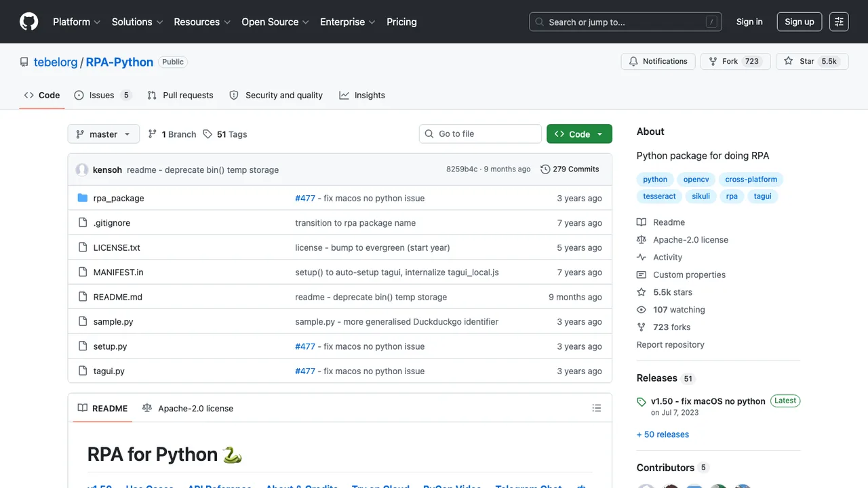The image size is (868, 488).
Task: Click the watching eye icon
Action: 642,310
